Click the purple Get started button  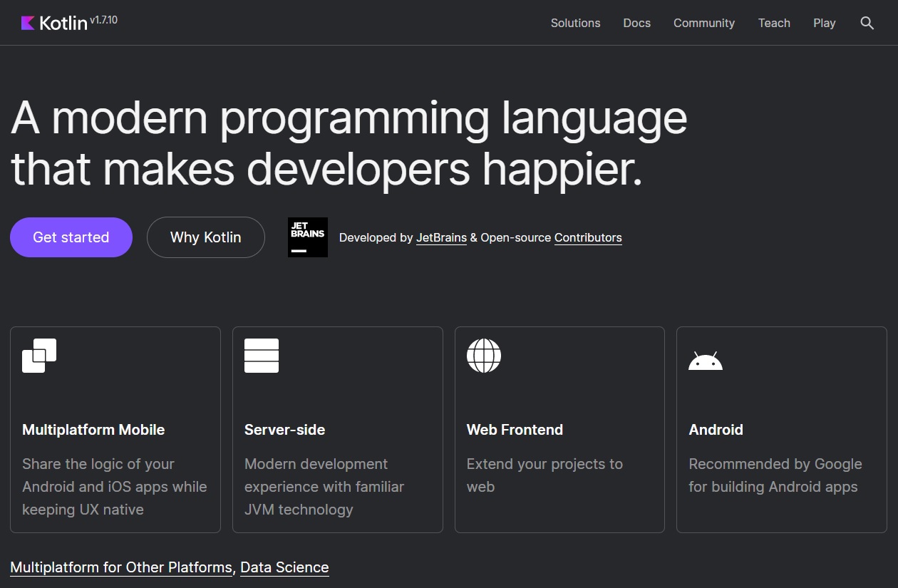(x=71, y=237)
